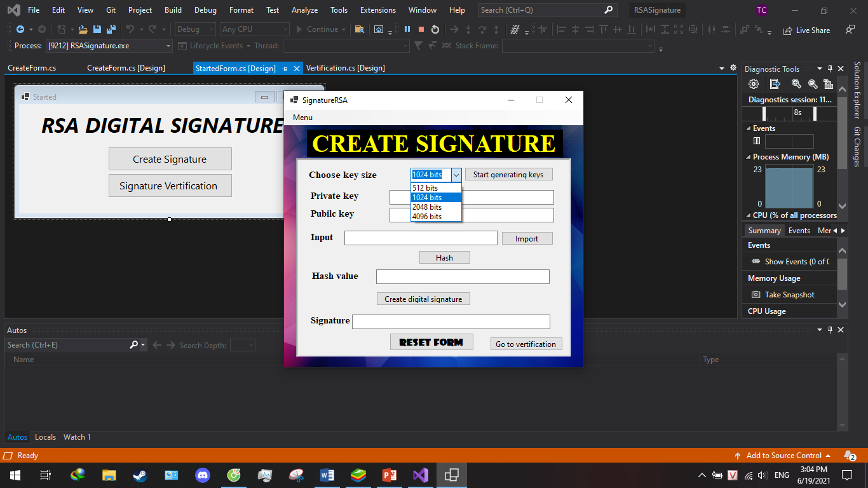Click into the Signature text field
868x488 pixels.
(451, 322)
